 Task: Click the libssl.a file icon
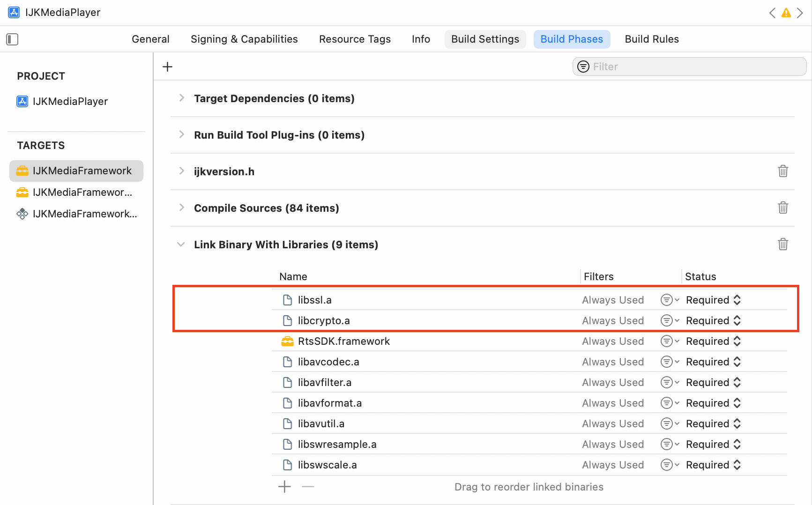click(288, 300)
